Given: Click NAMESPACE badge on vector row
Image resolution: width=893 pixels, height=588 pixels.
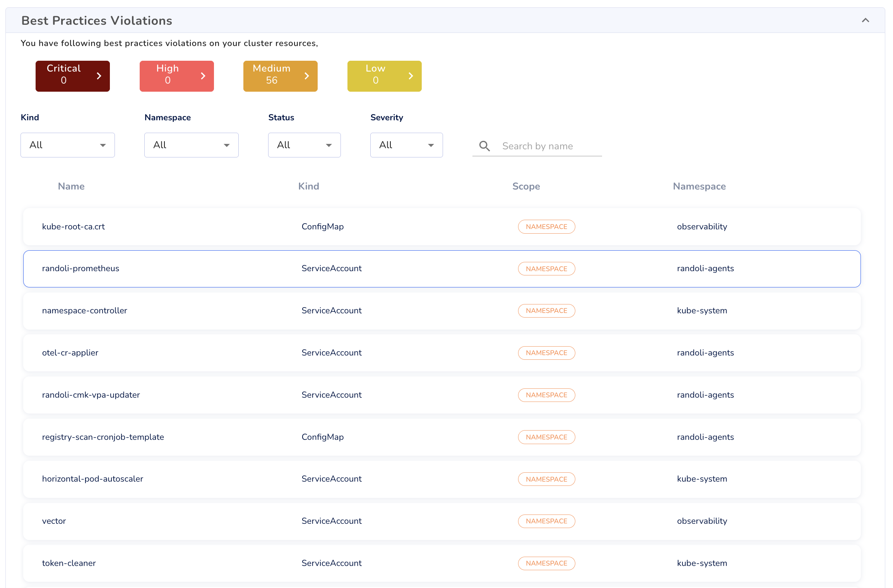Looking at the screenshot, I should click(546, 521).
